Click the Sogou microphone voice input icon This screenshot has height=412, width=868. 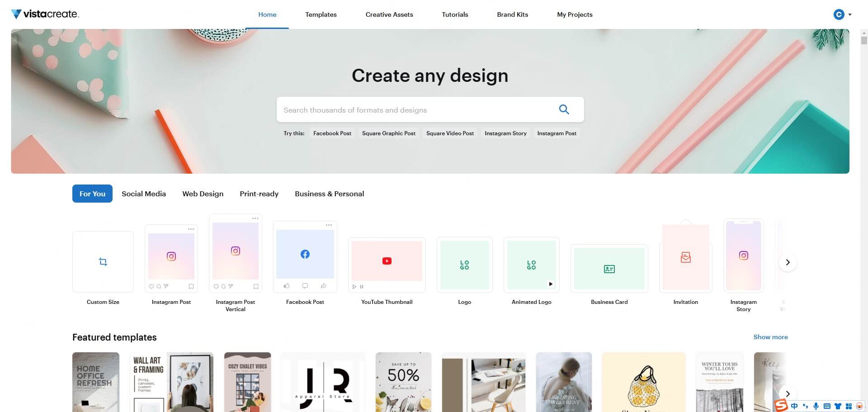(x=816, y=406)
